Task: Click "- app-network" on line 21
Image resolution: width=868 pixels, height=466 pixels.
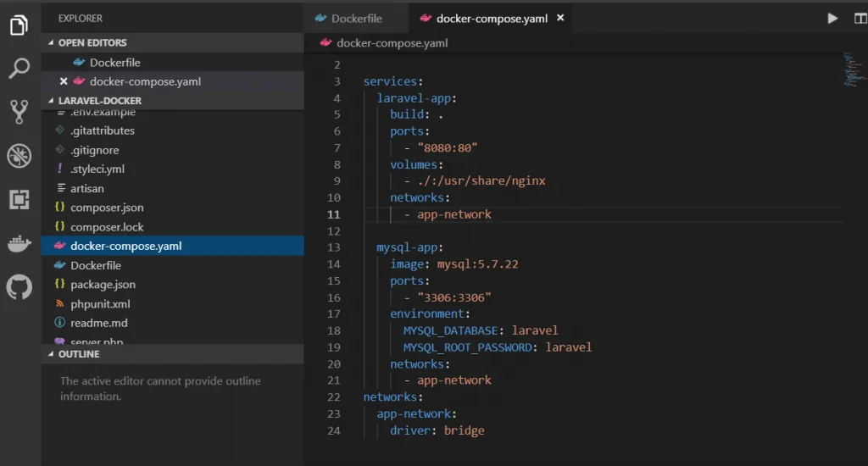Action: pyautogui.click(x=448, y=380)
